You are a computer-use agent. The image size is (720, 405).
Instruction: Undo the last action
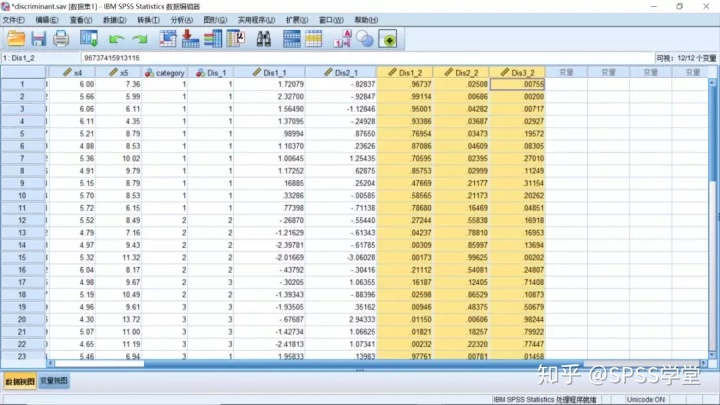(x=116, y=39)
